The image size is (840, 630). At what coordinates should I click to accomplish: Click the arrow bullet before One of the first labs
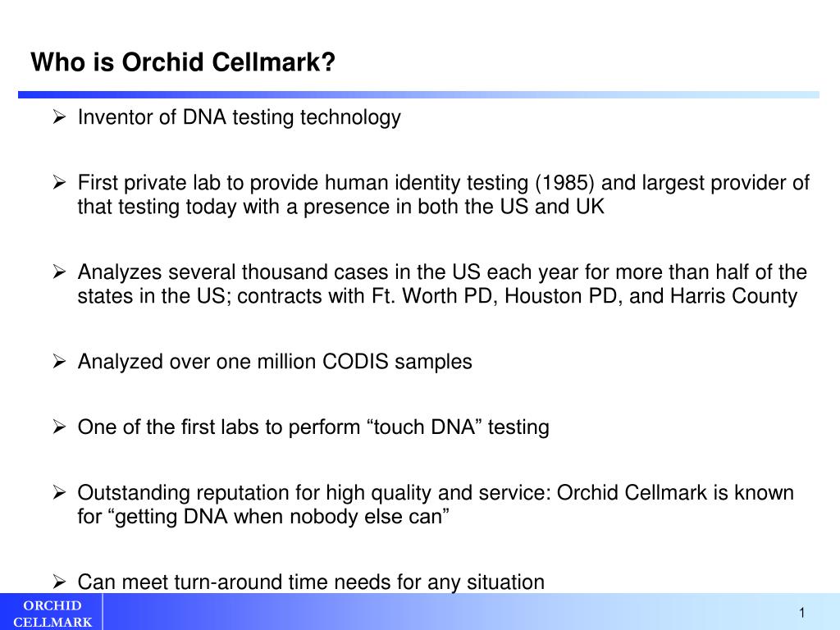[59, 427]
